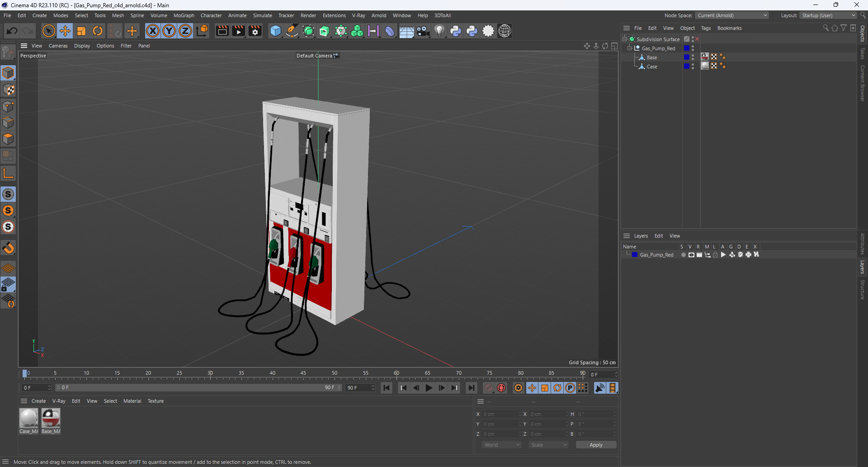Click the end frame 90 F stepper

coord(373,388)
